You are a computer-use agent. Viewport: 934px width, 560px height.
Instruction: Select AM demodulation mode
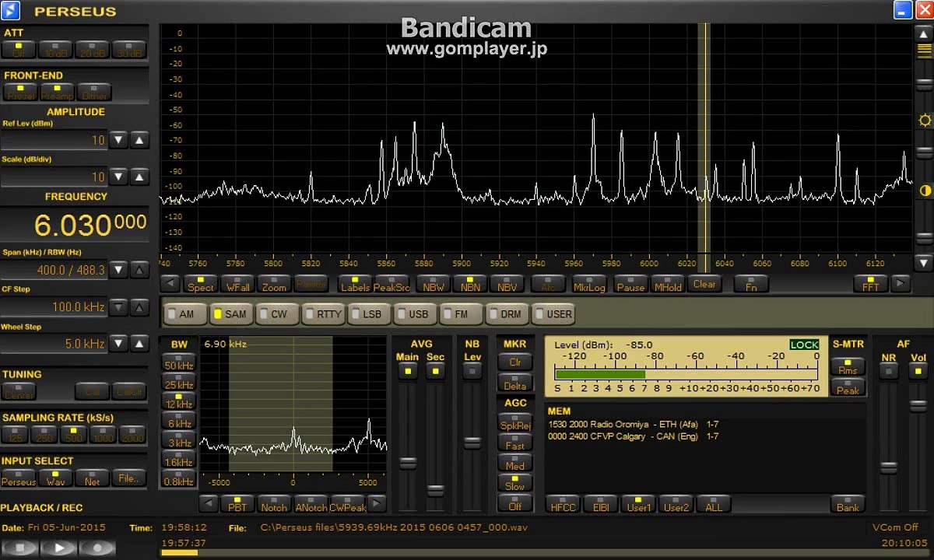point(185,314)
